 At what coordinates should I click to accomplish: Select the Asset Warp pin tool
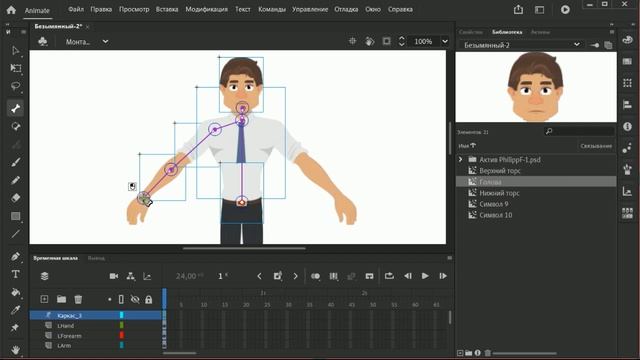click(16, 328)
